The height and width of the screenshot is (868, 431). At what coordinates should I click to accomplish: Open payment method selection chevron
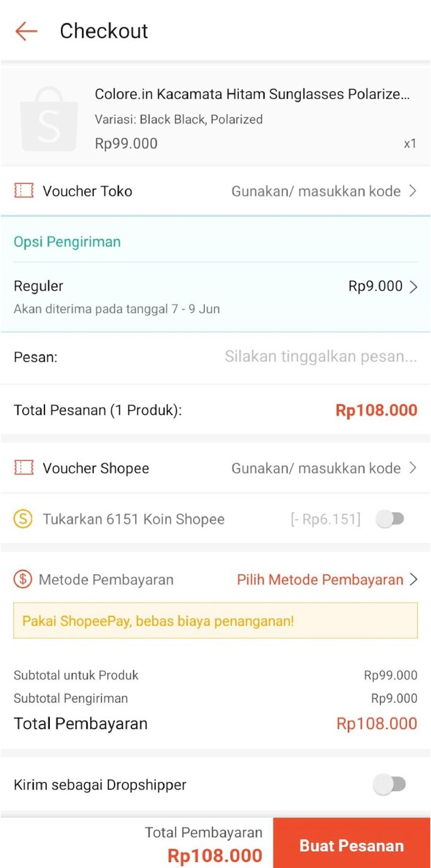pyautogui.click(x=414, y=579)
